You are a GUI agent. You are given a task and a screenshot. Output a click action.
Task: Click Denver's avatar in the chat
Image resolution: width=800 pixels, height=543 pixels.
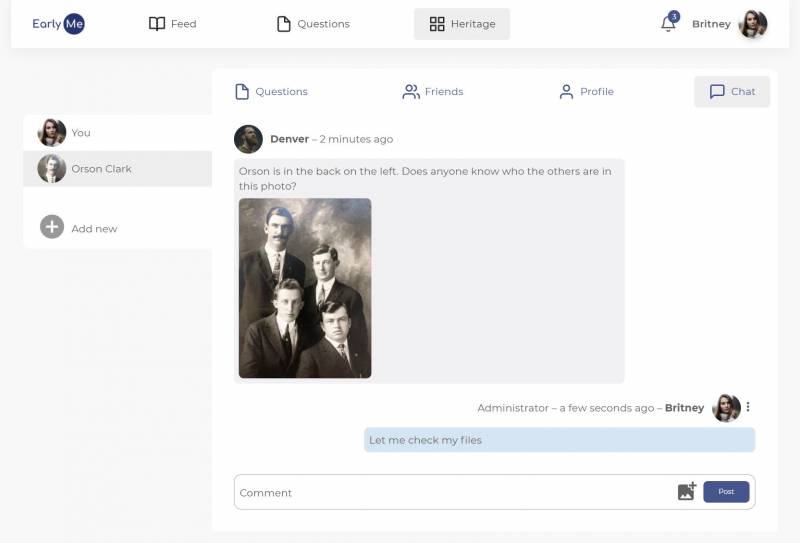(x=248, y=139)
